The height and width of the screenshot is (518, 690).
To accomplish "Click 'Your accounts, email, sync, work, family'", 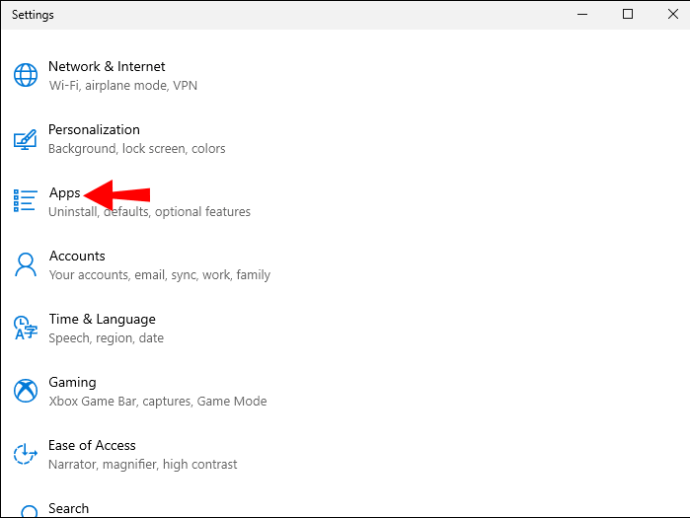I will [x=159, y=275].
